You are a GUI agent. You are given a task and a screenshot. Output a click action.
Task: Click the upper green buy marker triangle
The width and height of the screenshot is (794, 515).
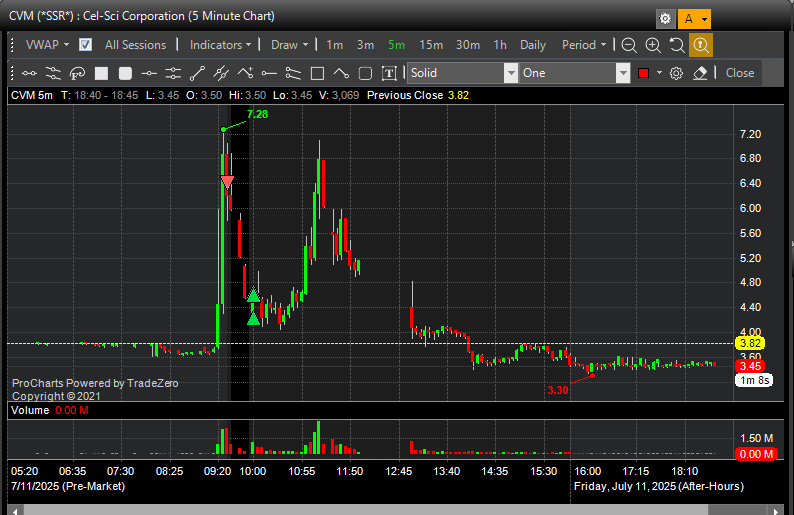[x=253, y=295]
